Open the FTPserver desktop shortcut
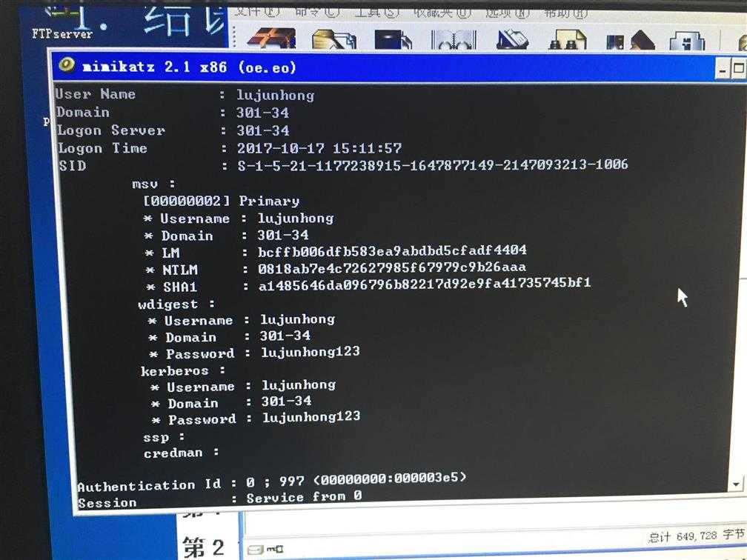This screenshot has width=747, height=560. click(62, 22)
